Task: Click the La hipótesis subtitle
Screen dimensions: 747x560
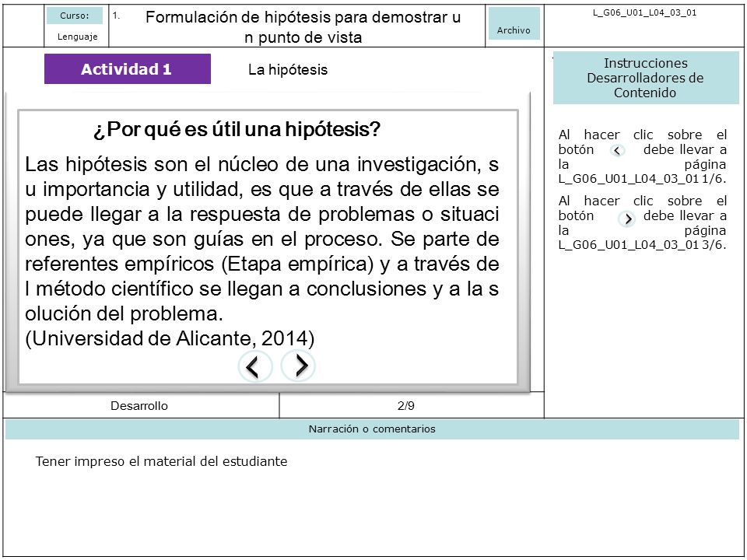Action: [x=288, y=70]
